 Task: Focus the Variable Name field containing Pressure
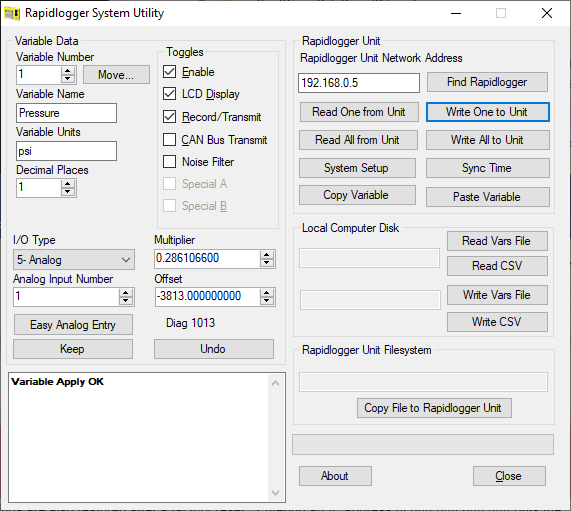point(66,113)
